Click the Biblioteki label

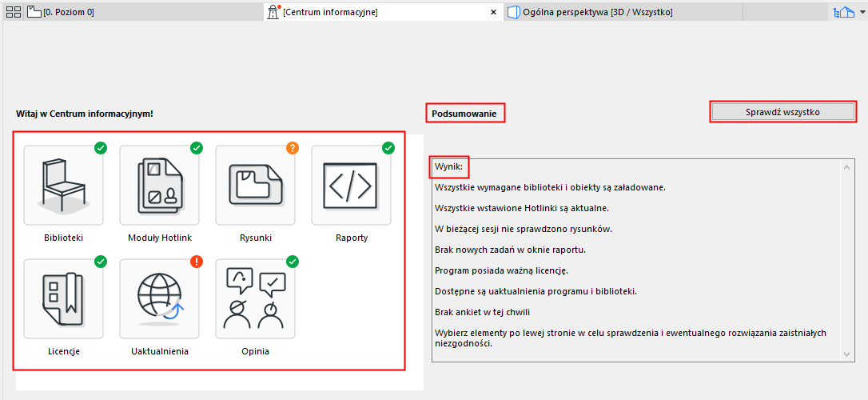click(x=64, y=238)
